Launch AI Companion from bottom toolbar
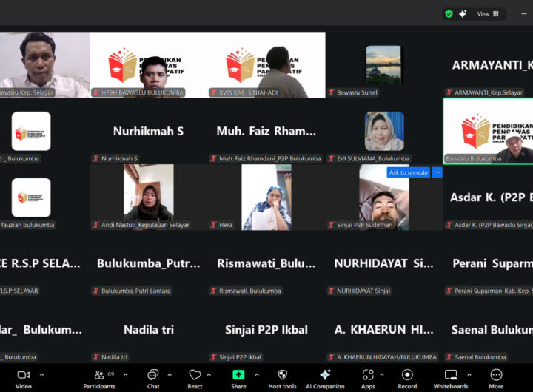The width and height of the screenshot is (533, 392). [x=325, y=377]
